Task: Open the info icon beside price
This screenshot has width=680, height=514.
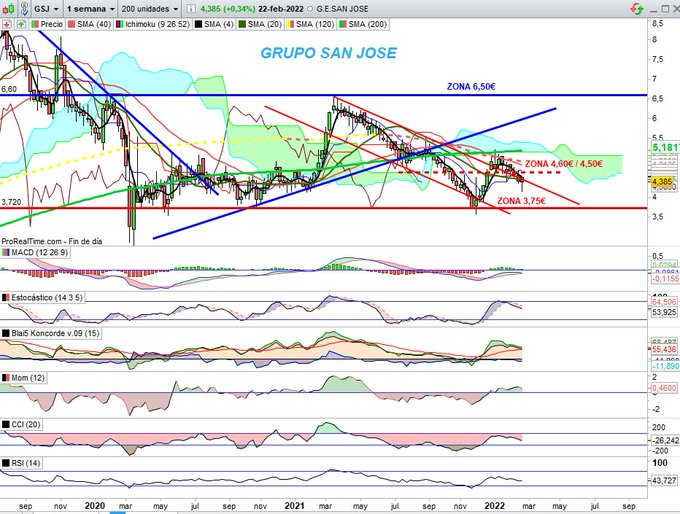Action: (x=191, y=9)
